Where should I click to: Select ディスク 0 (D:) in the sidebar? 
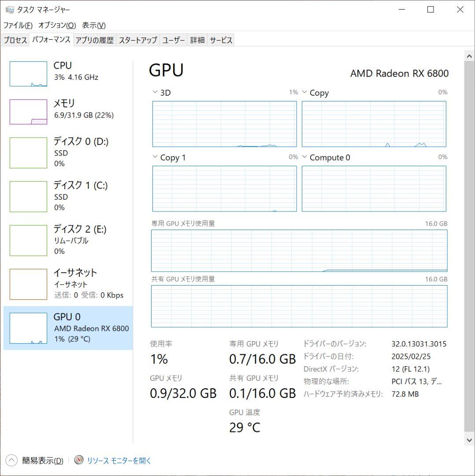68,152
